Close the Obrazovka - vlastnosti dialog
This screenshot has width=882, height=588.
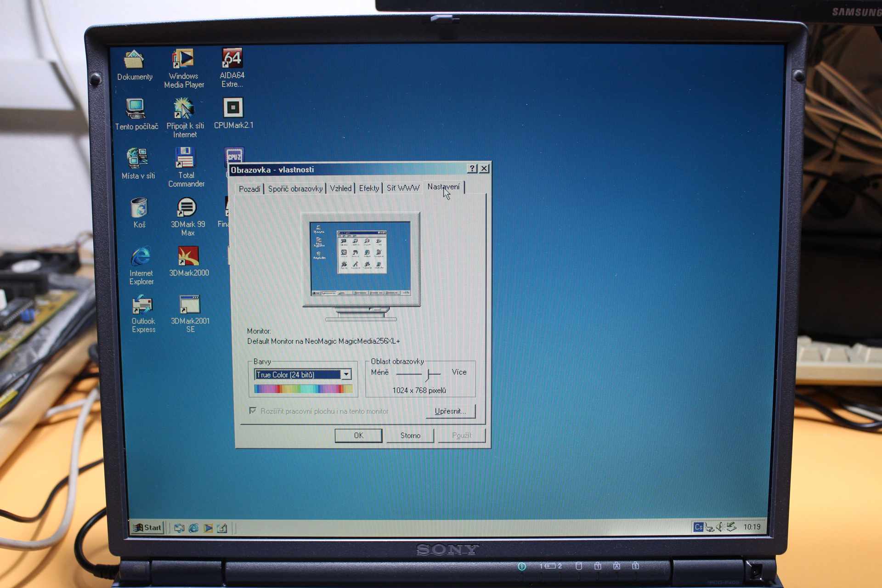[484, 169]
